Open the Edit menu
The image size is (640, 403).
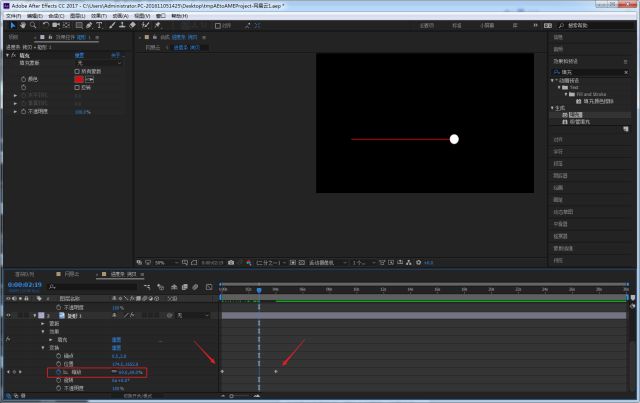pyautogui.click(x=35, y=16)
